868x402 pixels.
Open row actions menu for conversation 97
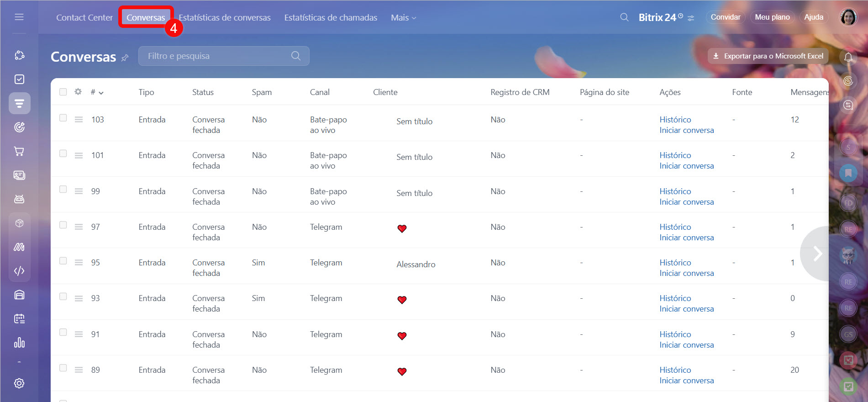point(79,227)
